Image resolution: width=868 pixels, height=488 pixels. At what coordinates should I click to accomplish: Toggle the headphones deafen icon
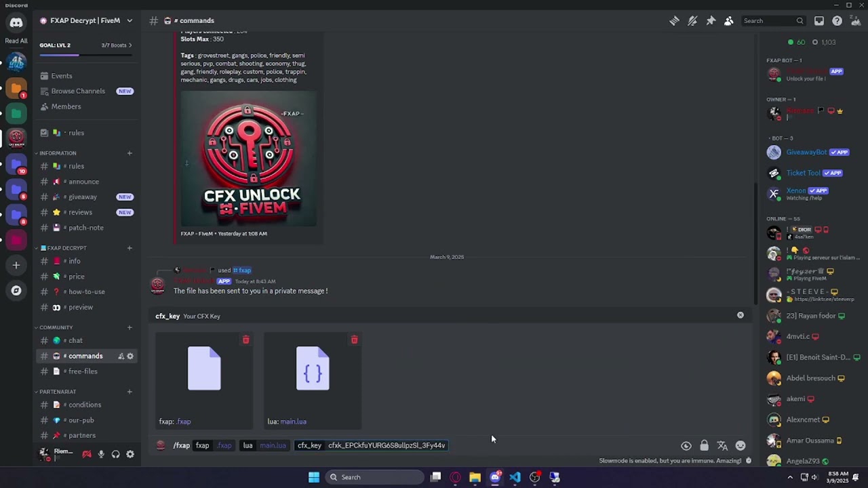click(x=115, y=454)
